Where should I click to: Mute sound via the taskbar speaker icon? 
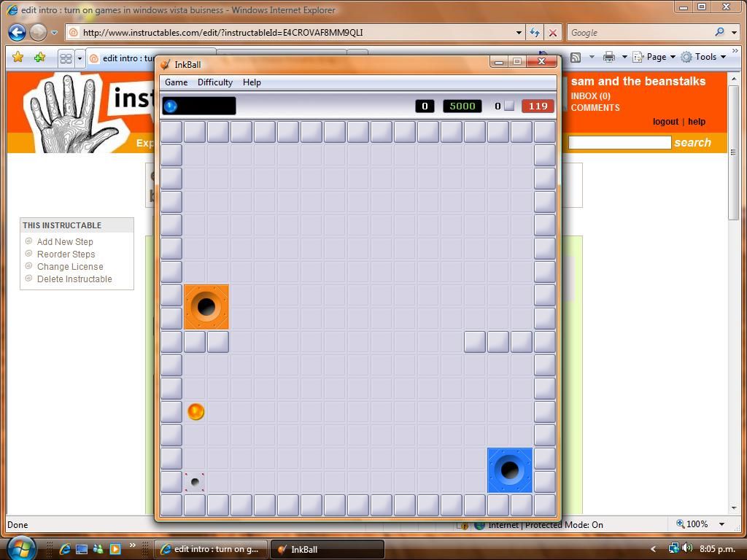(x=686, y=548)
